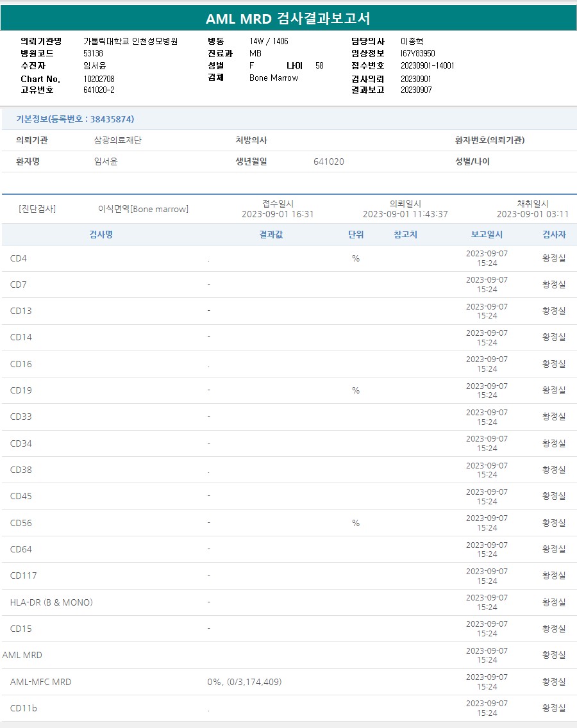Viewport: 577px width, 728px height.
Task: Click the % unit in CD56 row
Action: 356,523
